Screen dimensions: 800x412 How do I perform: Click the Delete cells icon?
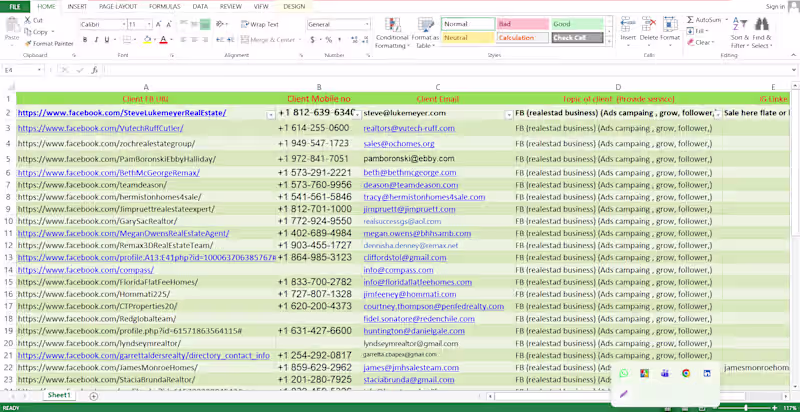[x=648, y=24]
